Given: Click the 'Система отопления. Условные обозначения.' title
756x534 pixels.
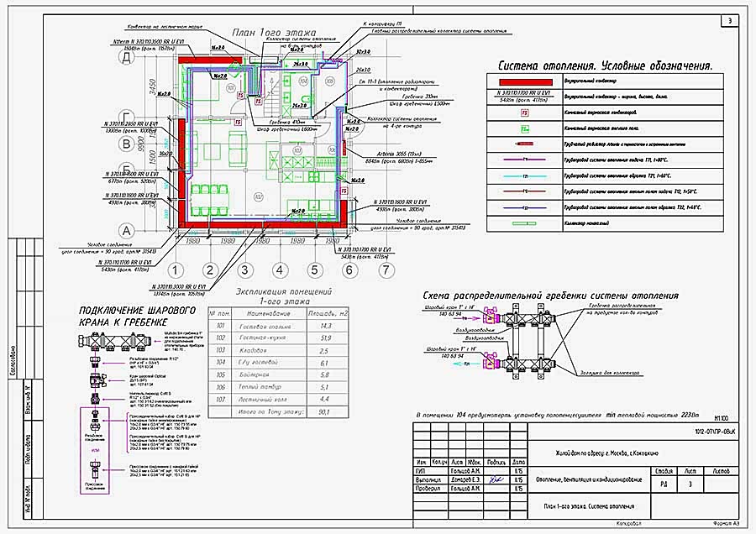Looking at the screenshot, I should coord(605,65).
